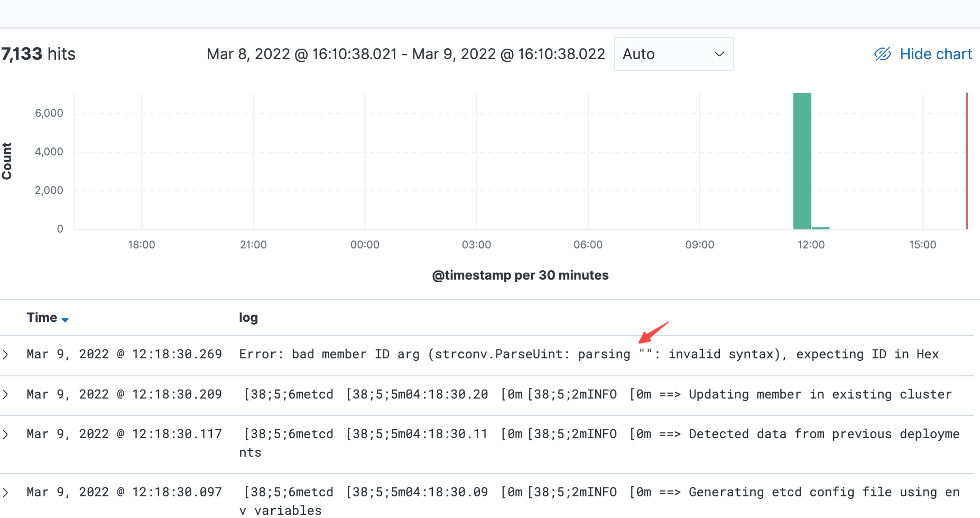The width and height of the screenshot is (980, 518).
Task: Select the Time column header
Action: (41, 317)
